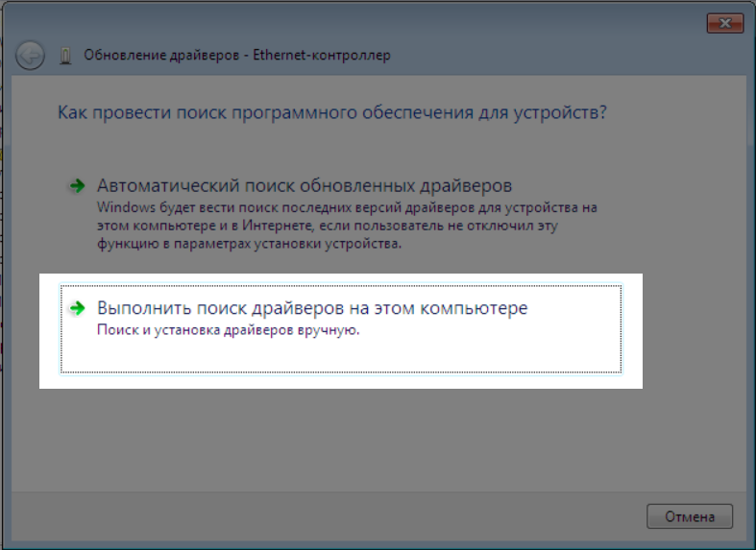The width and height of the screenshot is (756, 550).
Task: Click the title 'Обновление драйверов - Ethernet-контроллер'
Action: tap(237, 55)
